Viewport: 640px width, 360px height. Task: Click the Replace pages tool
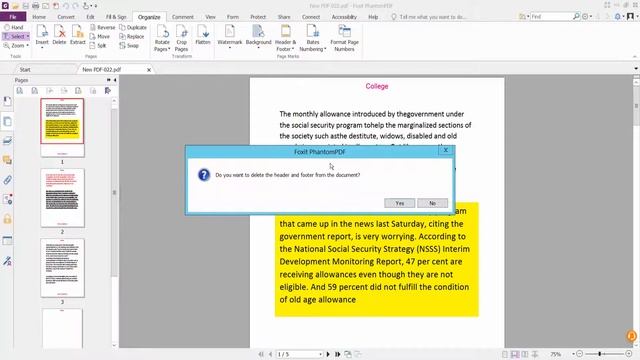click(132, 36)
